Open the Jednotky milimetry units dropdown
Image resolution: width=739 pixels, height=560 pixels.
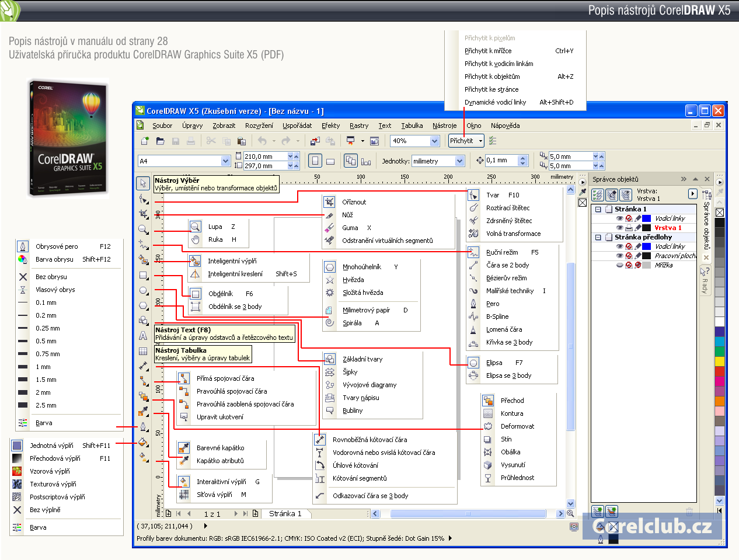(x=459, y=161)
